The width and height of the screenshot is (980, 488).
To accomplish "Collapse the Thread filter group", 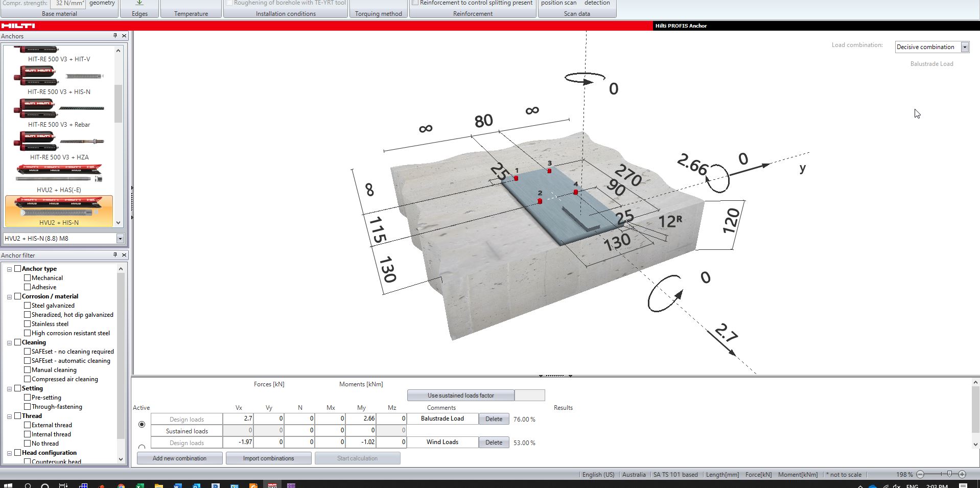I will click(9, 416).
